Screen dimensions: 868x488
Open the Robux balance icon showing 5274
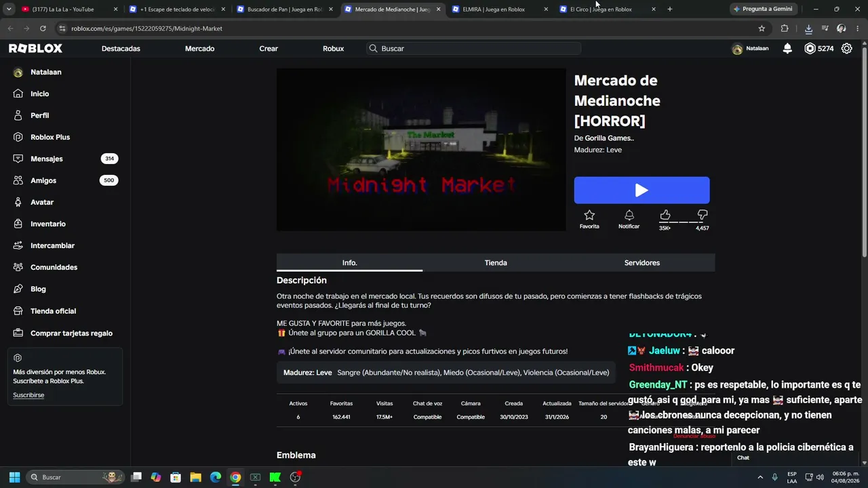810,49
